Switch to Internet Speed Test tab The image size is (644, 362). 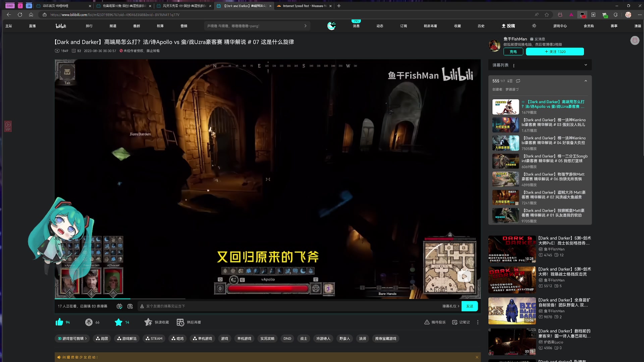pyautogui.click(x=304, y=6)
